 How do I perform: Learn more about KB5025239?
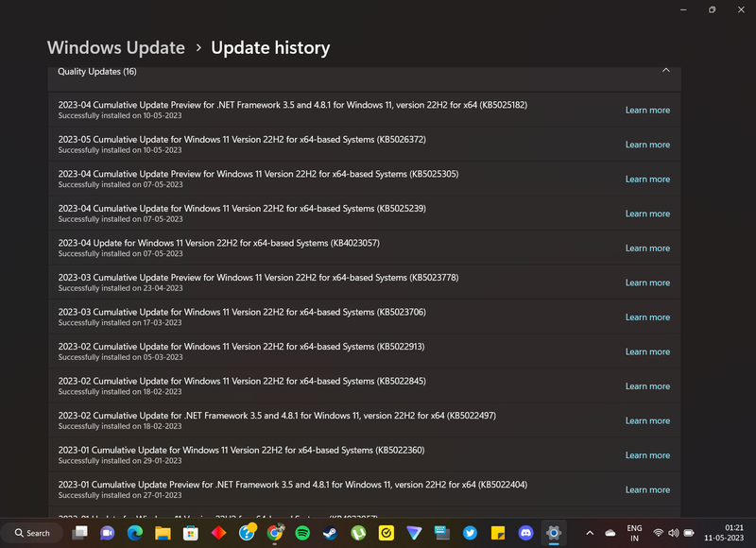647,214
